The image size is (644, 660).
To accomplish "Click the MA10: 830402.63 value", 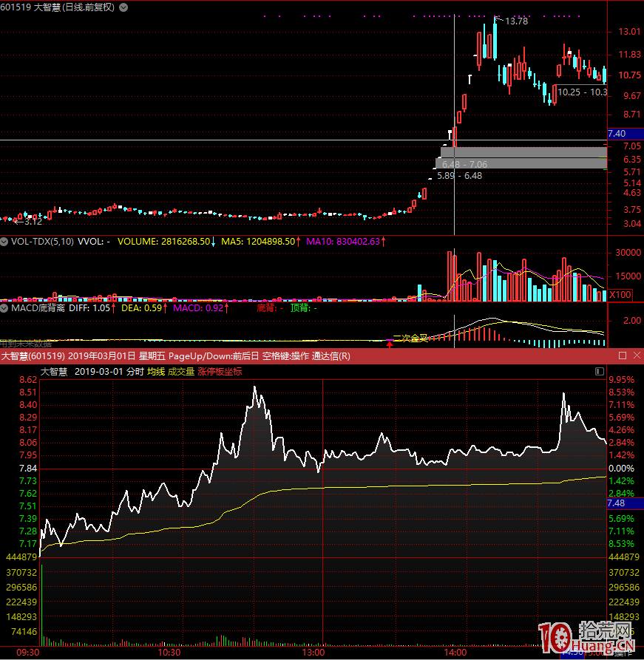I will [x=343, y=242].
